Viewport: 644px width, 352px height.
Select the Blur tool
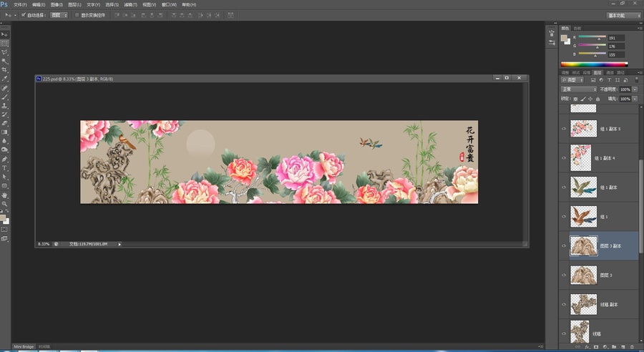tap(4, 141)
